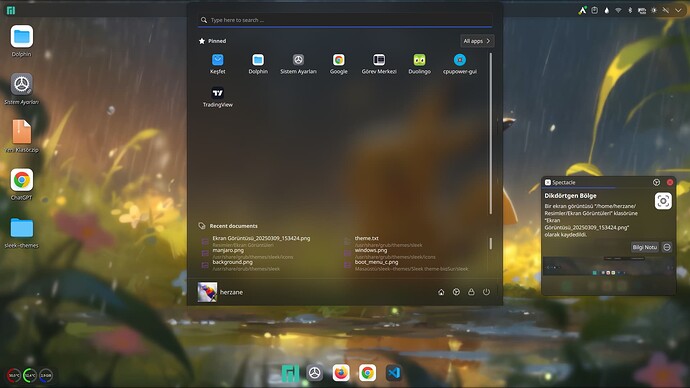Click the search field in launcher
This screenshot has width=690, height=388.
pyautogui.click(x=345, y=20)
